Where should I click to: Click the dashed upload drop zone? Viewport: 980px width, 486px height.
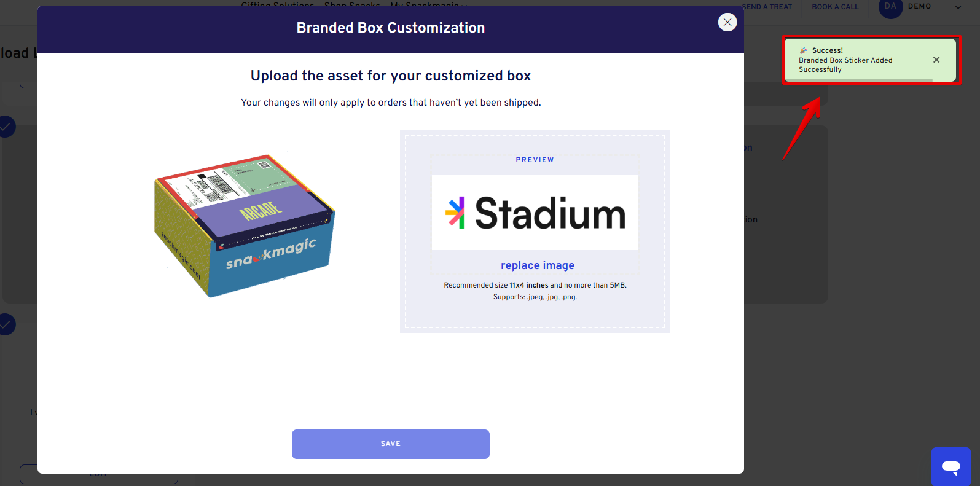tap(535, 313)
